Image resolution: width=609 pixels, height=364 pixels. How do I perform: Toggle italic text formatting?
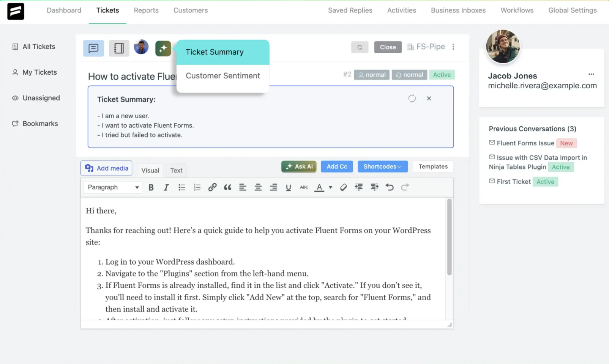coord(166,187)
